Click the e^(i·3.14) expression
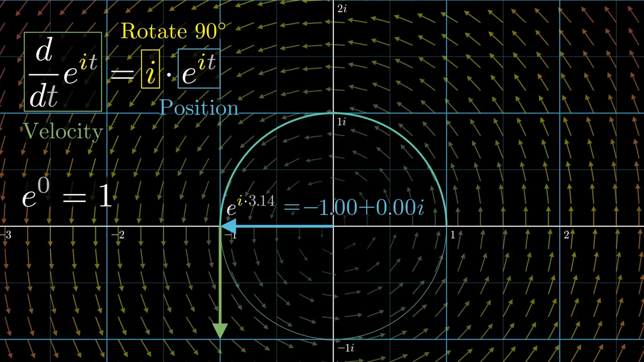 click(251, 205)
